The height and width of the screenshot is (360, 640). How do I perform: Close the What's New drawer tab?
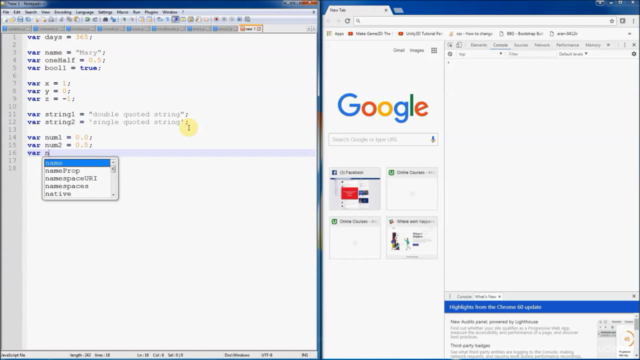pyautogui.click(x=500, y=297)
